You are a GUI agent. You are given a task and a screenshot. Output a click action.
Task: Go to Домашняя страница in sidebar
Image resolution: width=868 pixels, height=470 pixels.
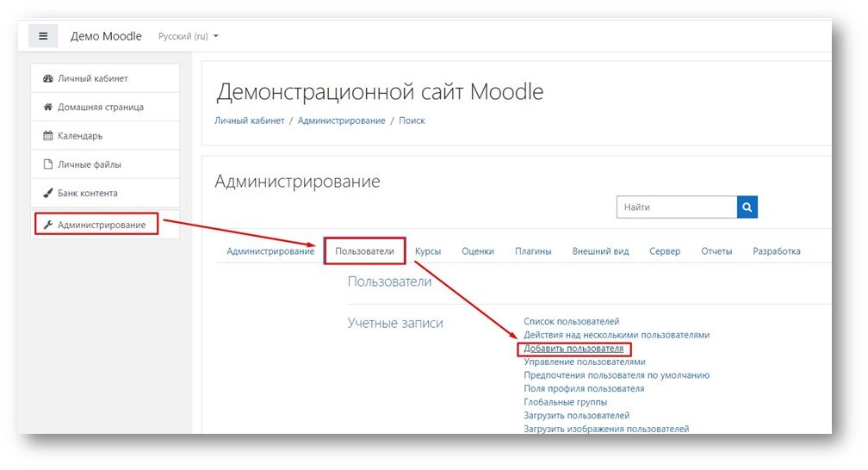[105, 107]
